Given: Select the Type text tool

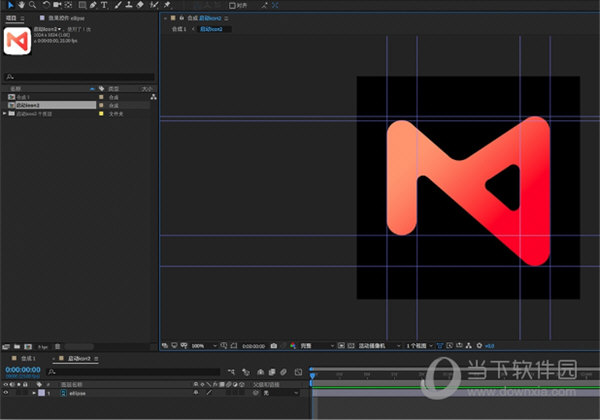Looking at the screenshot, I should pos(104,5).
